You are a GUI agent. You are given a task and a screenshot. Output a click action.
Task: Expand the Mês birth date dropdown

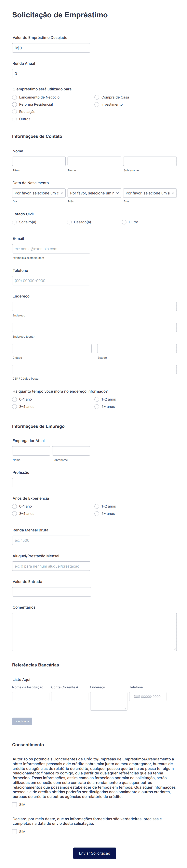(x=94, y=193)
